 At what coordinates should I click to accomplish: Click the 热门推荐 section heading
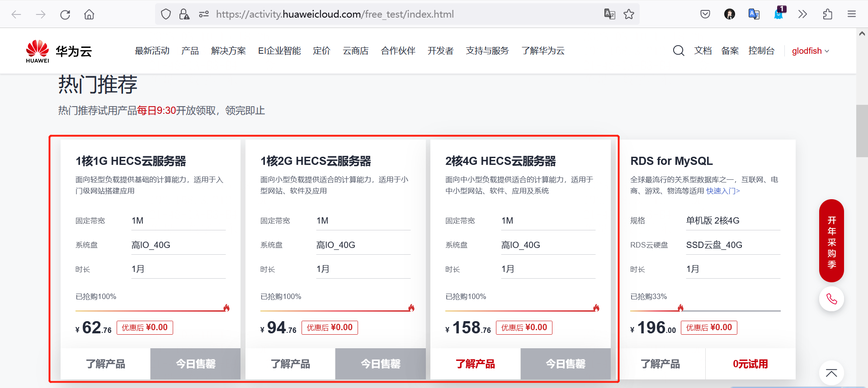98,84
